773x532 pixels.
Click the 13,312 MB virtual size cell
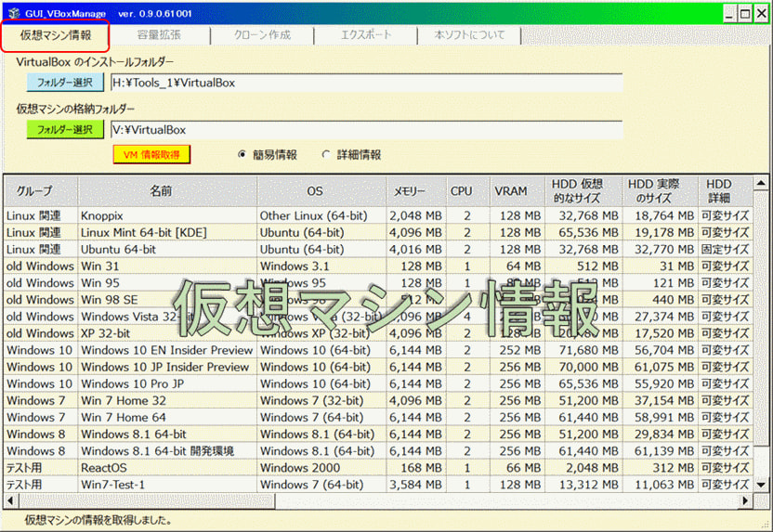(x=583, y=485)
